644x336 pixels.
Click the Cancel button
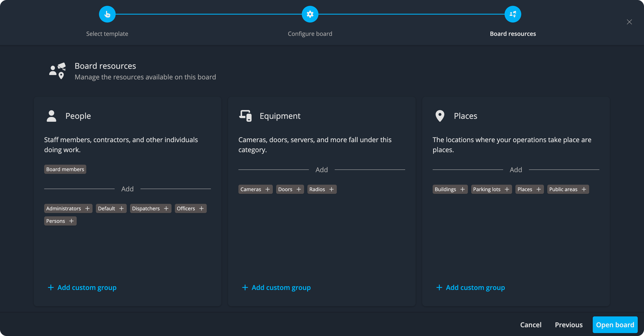point(530,325)
